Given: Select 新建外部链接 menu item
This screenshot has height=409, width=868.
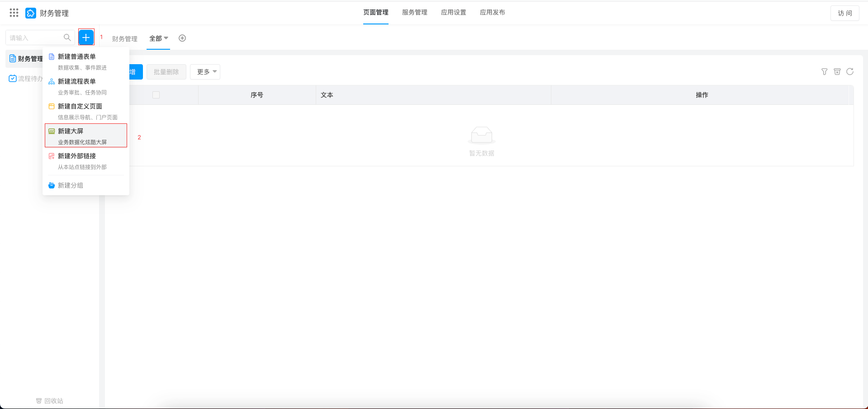Looking at the screenshot, I should [77, 156].
